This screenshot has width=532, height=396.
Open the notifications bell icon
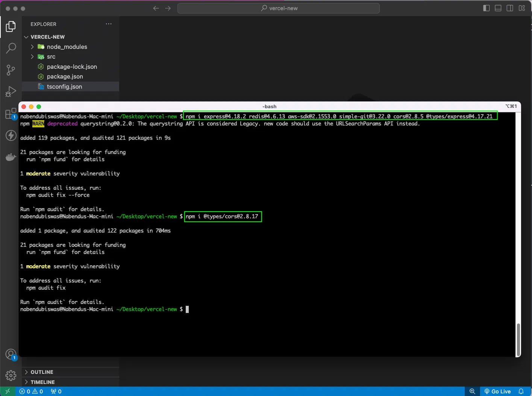[x=521, y=391]
